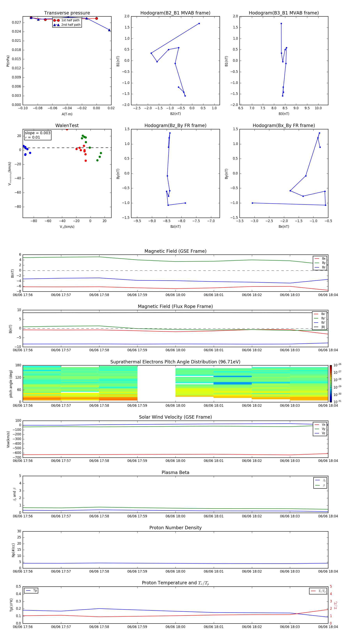This screenshot has width=351, height=644.
Task: Click the 'V_remaining(km/s)' y-axis label
Action: pos(10,173)
